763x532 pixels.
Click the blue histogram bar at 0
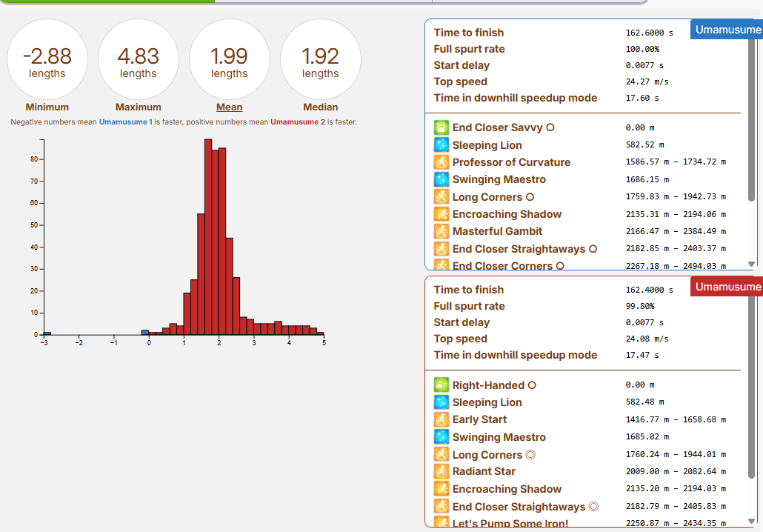pyautogui.click(x=145, y=333)
